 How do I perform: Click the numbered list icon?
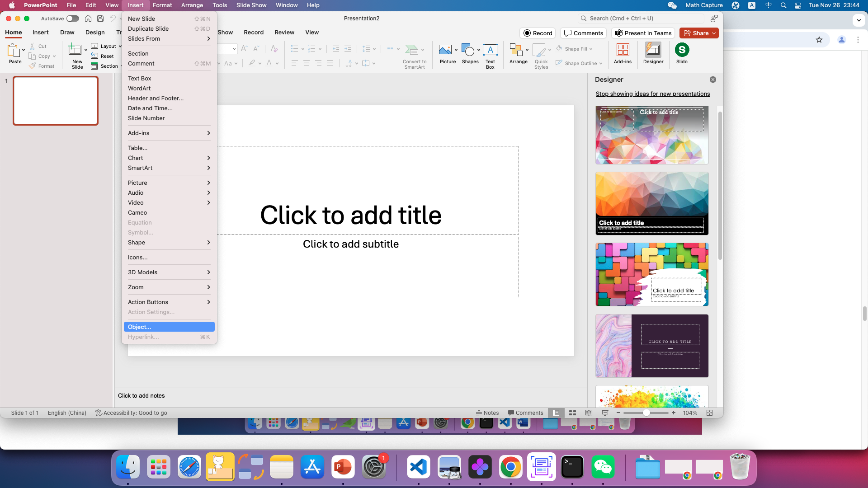(x=311, y=48)
